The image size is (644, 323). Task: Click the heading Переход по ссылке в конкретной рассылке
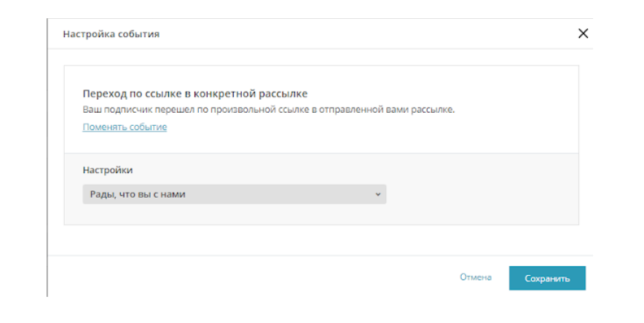pyautogui.click(x=195, y=94)
